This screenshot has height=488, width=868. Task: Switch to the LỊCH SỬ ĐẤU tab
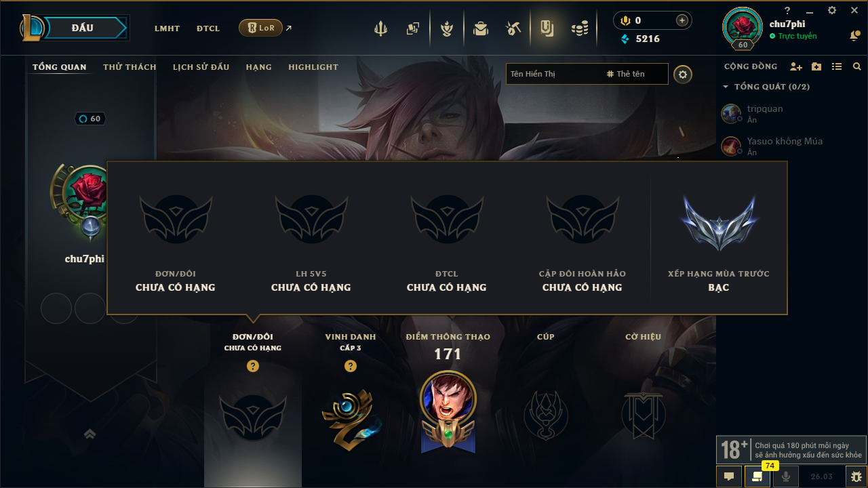click(x=201, y=67)
